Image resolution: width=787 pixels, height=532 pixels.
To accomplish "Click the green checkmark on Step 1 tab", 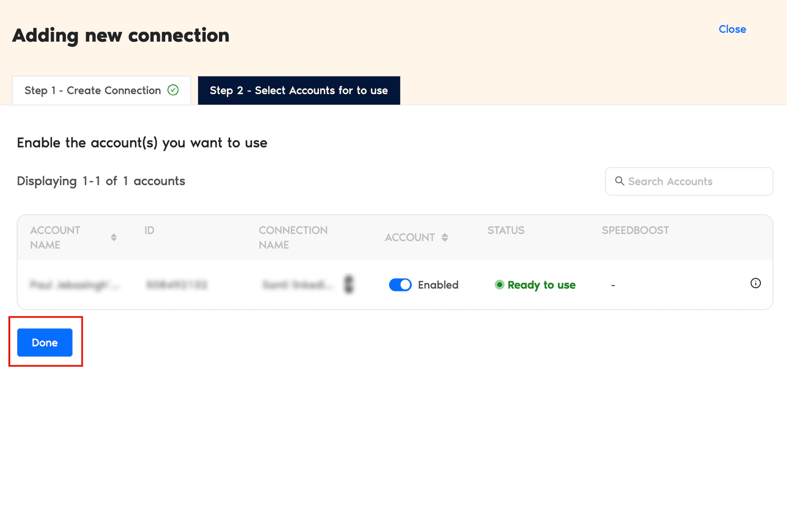I will point(173,90).
